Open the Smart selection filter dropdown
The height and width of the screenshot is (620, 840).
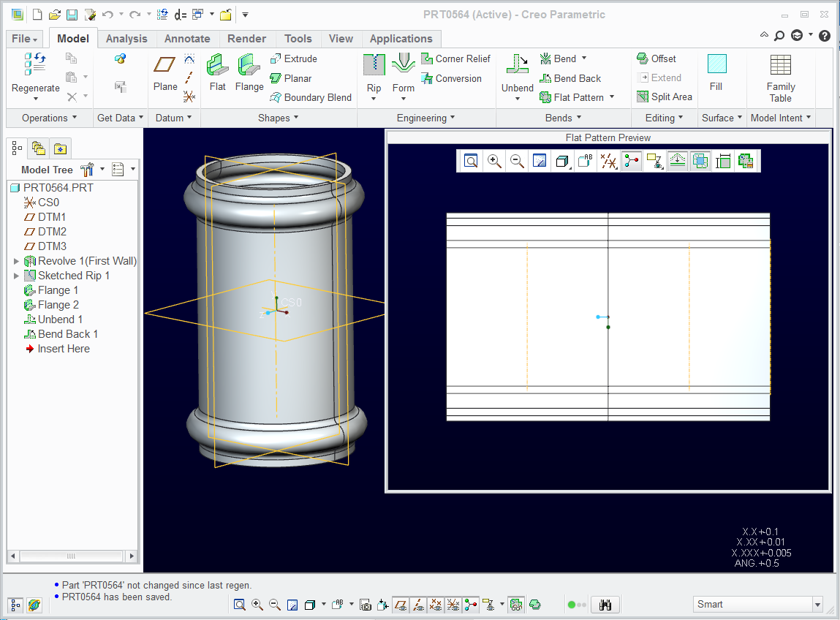click(817, 605)
